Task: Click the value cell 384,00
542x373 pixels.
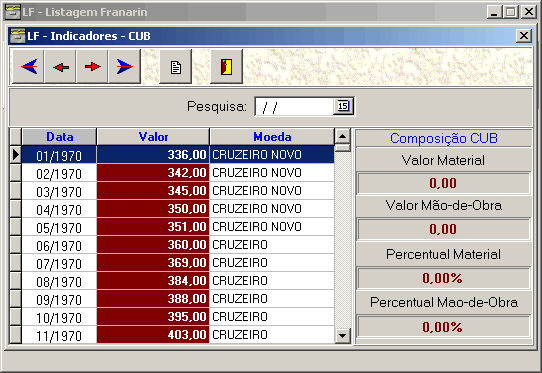Action: click(153, 280)
